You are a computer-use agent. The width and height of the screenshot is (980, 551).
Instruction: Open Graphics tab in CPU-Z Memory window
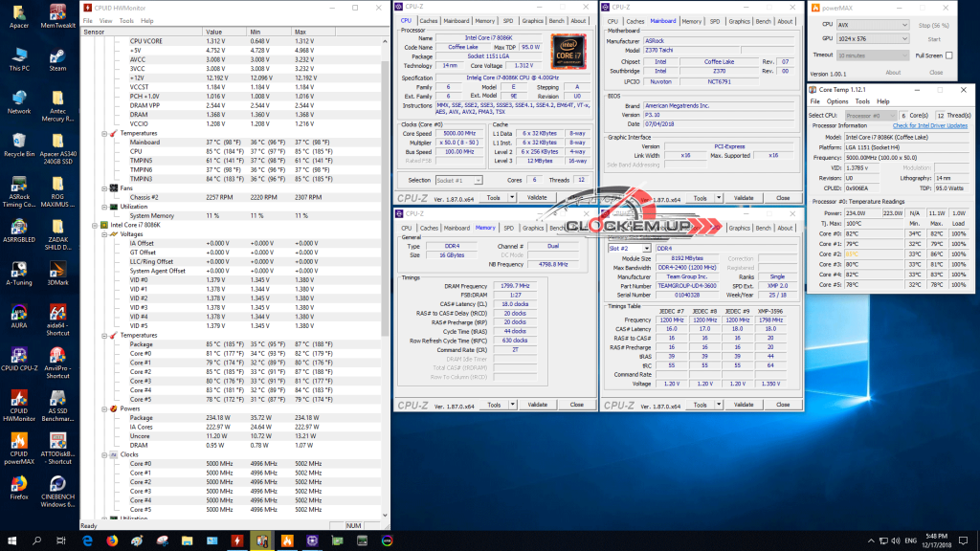533,228
